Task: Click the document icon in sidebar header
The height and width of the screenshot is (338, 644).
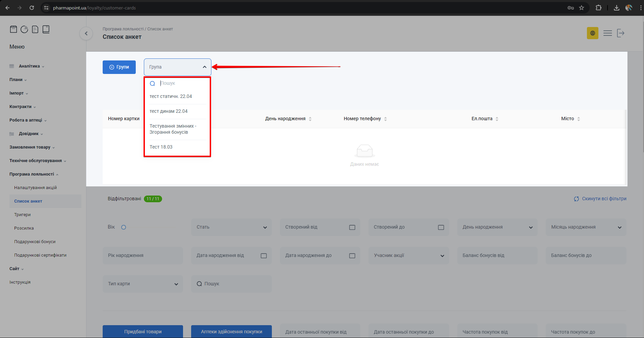Action: coord(35,29)
